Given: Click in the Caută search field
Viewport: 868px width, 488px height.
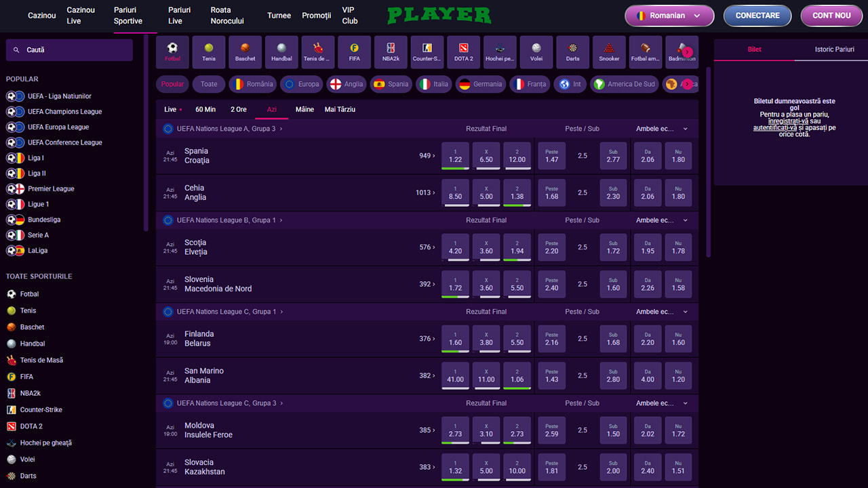Looking at the screenshot, I should pos(69,50).
